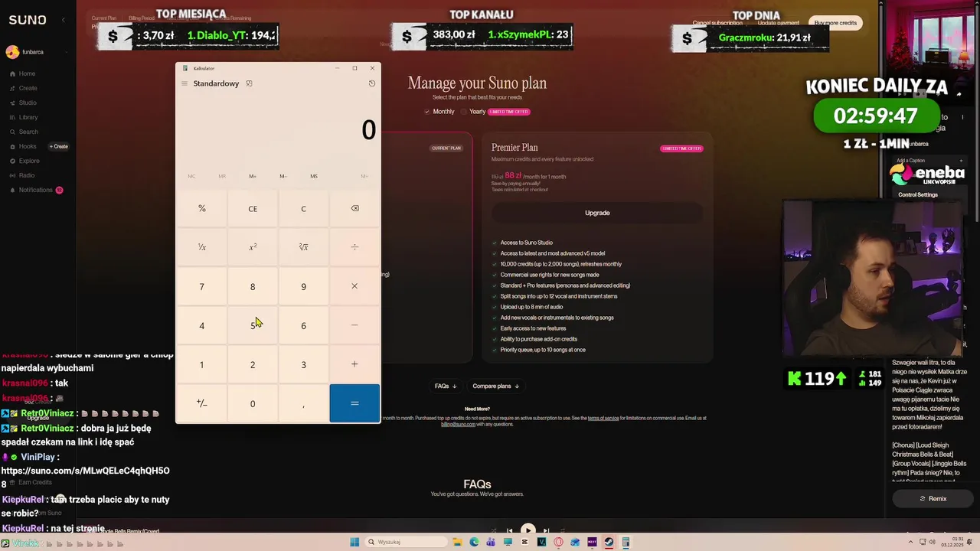980x551 pixels.
Task: Open File Explorer from the taskbar
Action: point(457,542)
